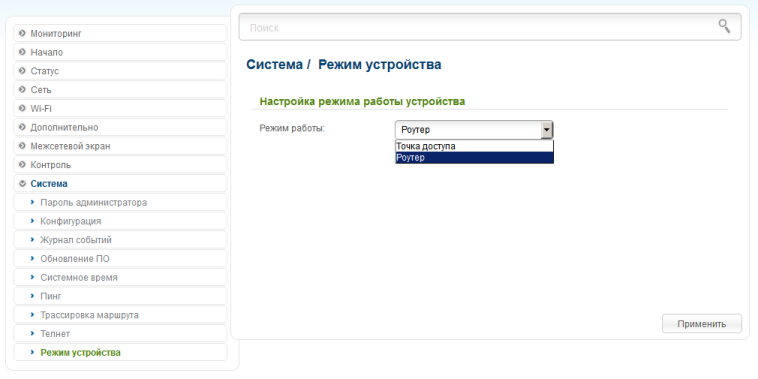Open the Телнет settings page
758x379 pixels.
tap(120, 334)
